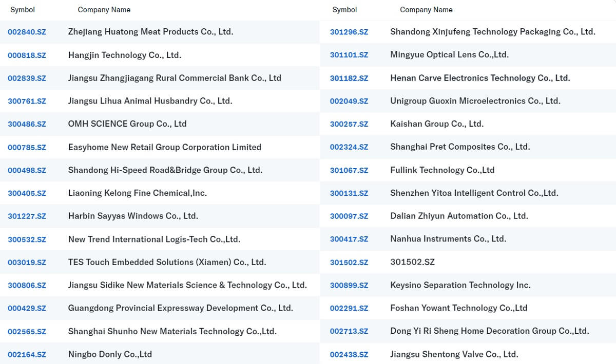The width and height of the screenshot is (616, 364).
Task: Open the 300417.SZ symbol link
Action: point(349,239)
